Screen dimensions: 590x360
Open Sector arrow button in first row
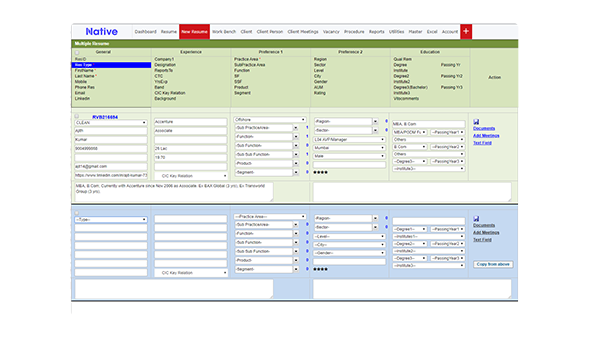[x=375, y=130]
